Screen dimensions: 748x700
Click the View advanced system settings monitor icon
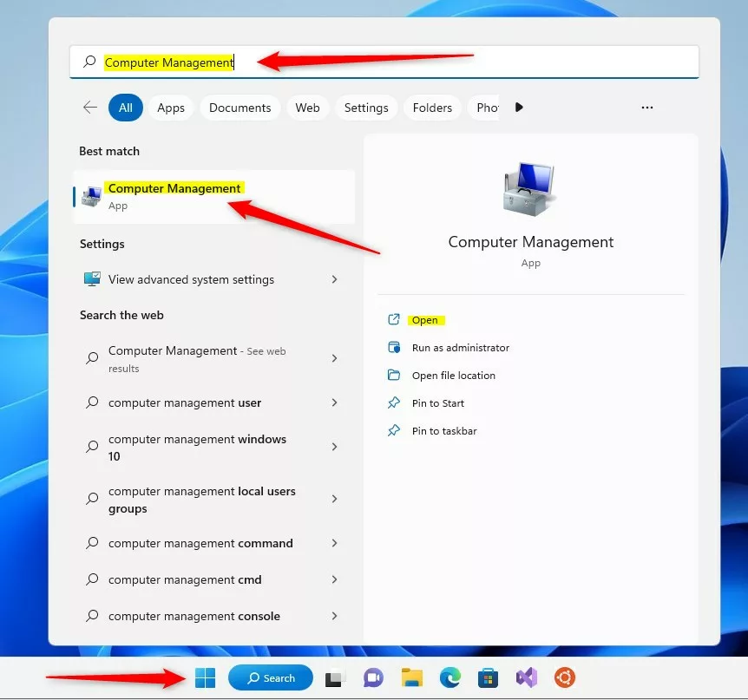[x=92, y=279]
